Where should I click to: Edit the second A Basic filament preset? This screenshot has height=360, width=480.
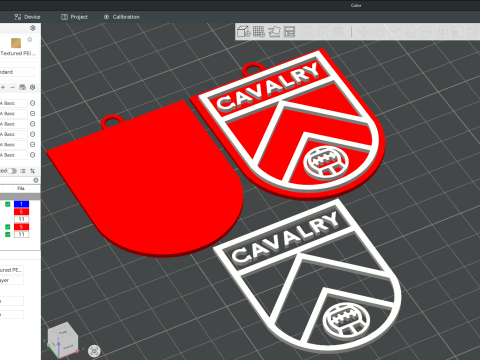(32, 114)
